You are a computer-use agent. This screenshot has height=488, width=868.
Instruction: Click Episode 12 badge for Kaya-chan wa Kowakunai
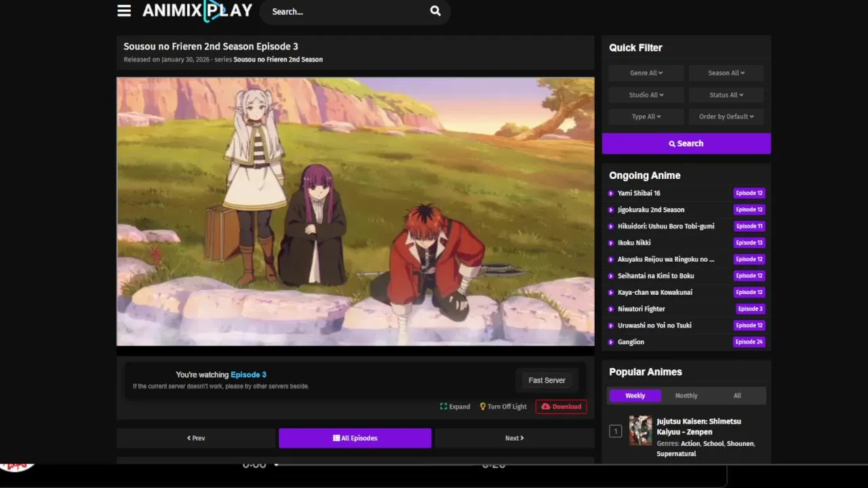tap(749, 293)
